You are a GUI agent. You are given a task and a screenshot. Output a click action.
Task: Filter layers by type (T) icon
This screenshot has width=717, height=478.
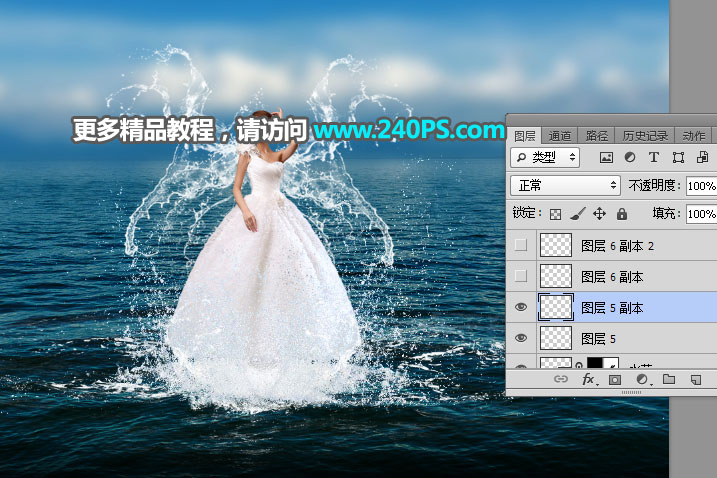click(654, 158)
